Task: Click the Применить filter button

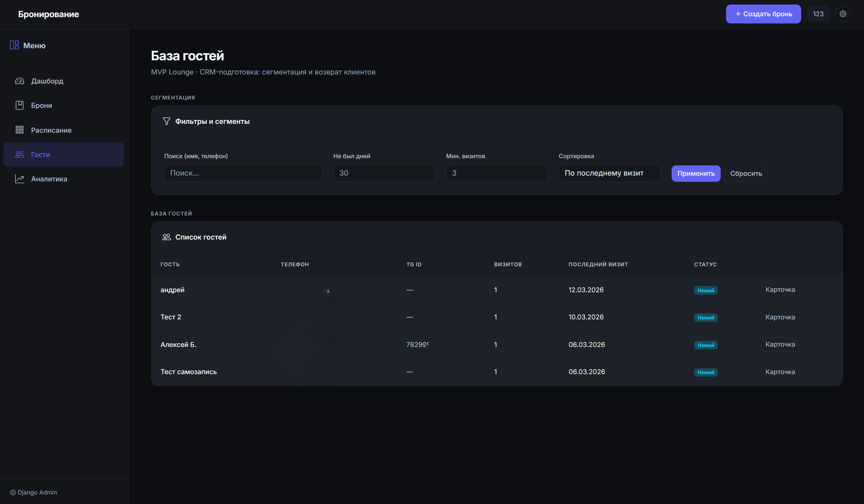Action: coord(696,173)
